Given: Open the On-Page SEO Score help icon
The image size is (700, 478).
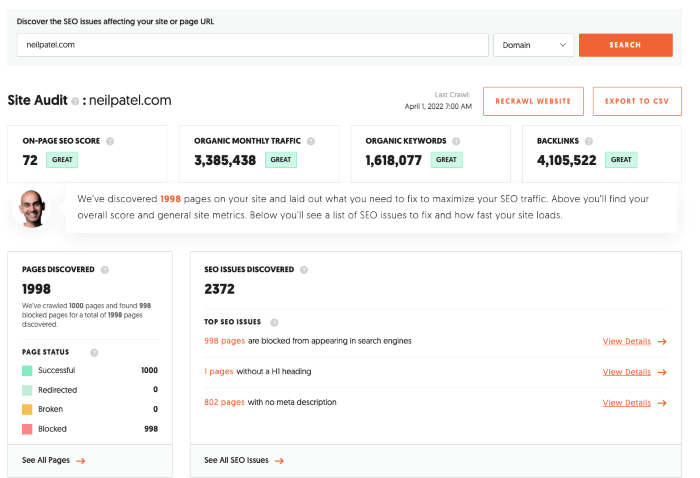Looking at the screenshot, I should pos(110,141).
